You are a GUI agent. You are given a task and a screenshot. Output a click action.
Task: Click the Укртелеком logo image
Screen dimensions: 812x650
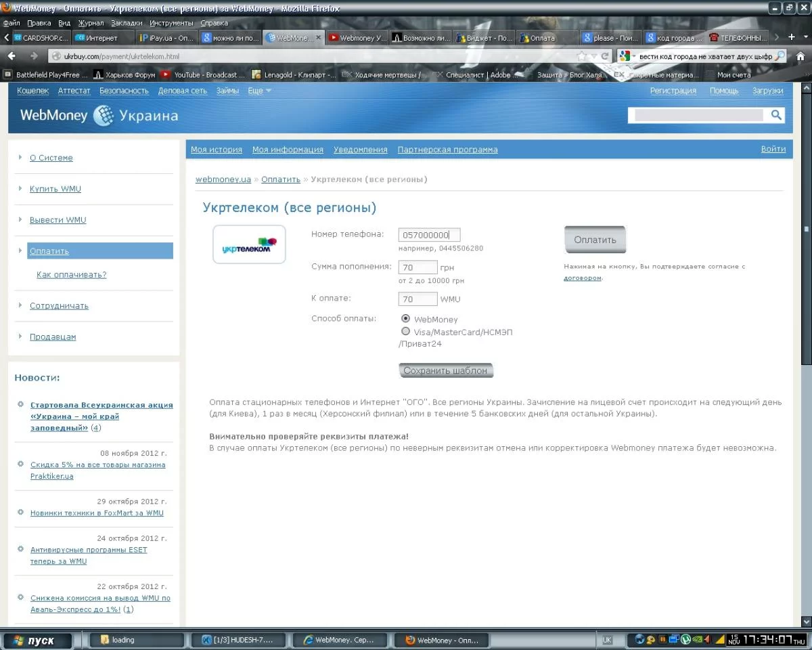click(x=249, y=244)
